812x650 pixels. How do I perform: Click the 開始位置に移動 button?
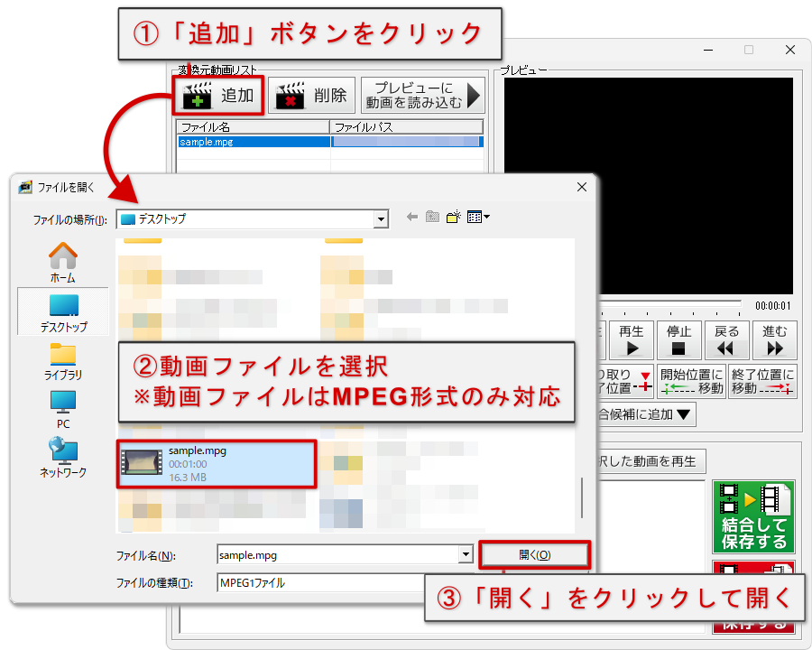[x=691, y=381]
